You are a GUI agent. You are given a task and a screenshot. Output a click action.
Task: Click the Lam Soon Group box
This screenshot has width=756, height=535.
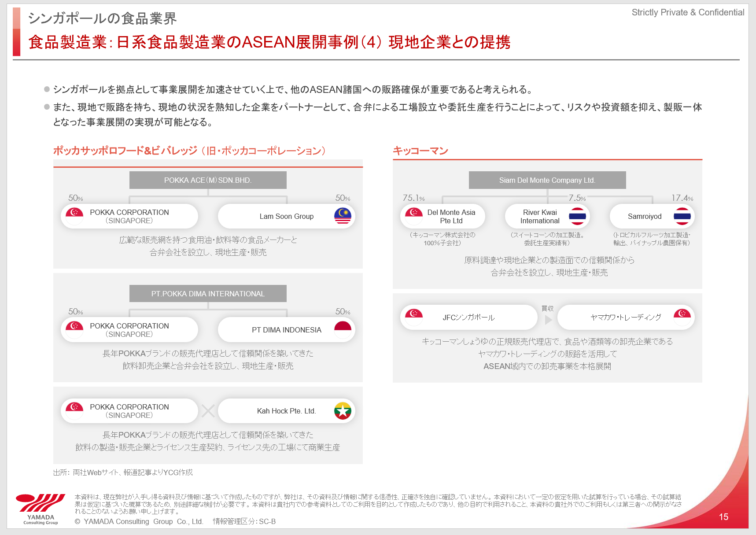(286, 216)
